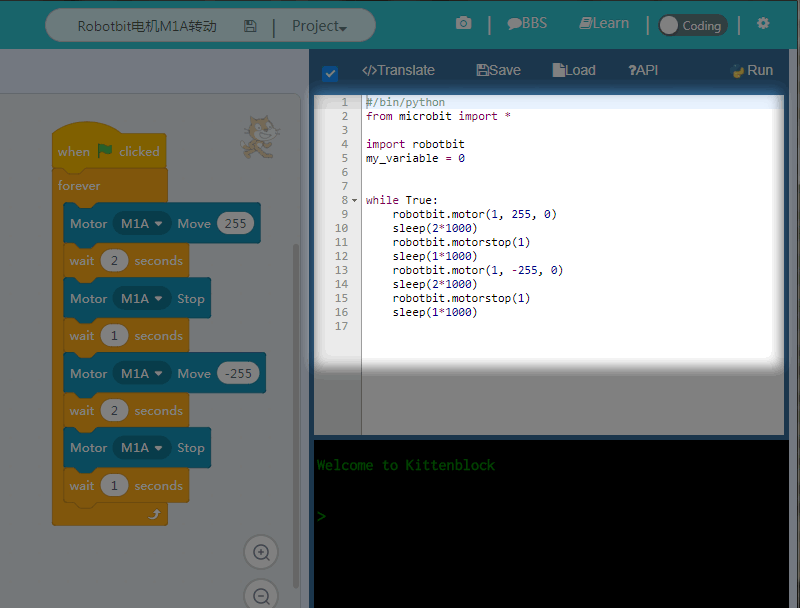Click the green flag in the hat block
Image resolution: width=800 pixels, height=608 pixels.
[105, 152]
